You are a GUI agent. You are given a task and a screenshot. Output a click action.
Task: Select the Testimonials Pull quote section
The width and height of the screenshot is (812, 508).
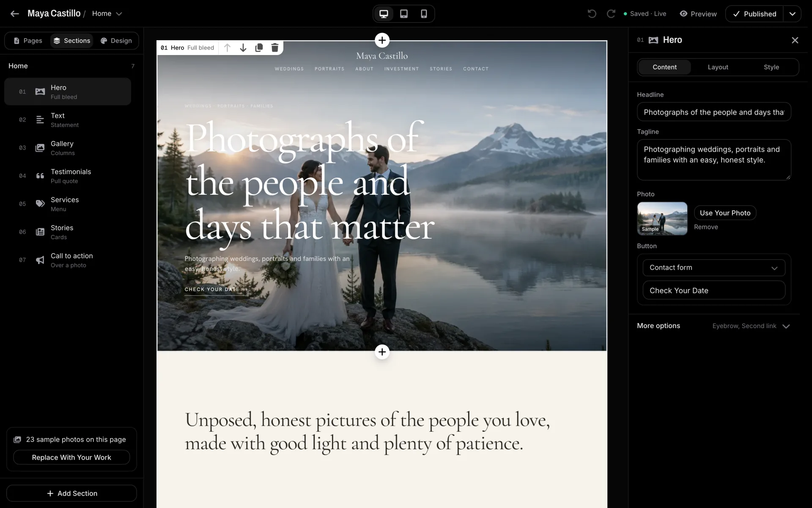(x=68, y=176)
